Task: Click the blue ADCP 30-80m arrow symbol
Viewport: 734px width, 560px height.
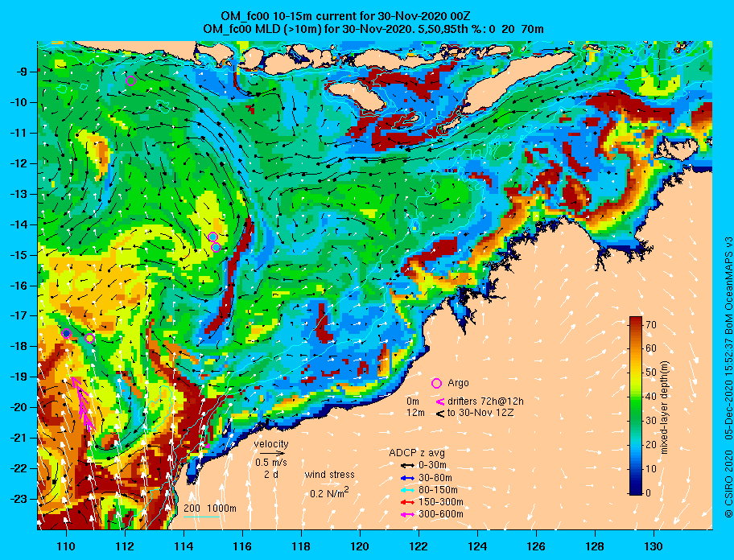Action: (x=408, y=478)
